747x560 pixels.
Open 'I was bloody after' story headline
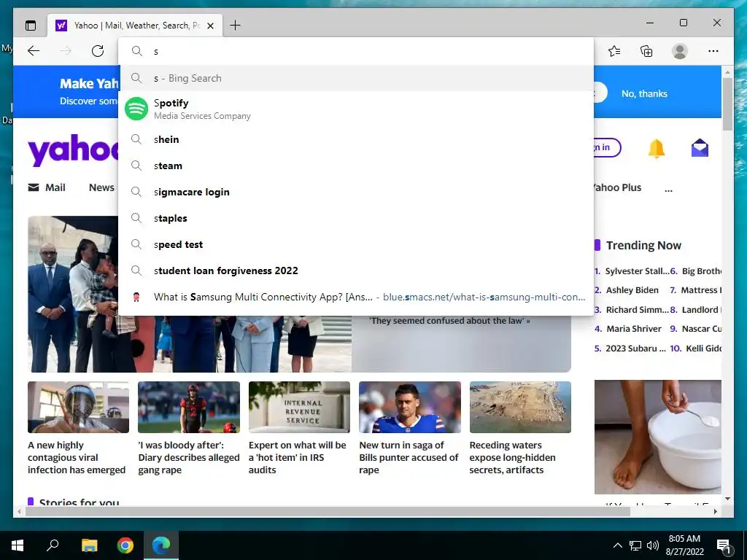(x=189, y=458)
